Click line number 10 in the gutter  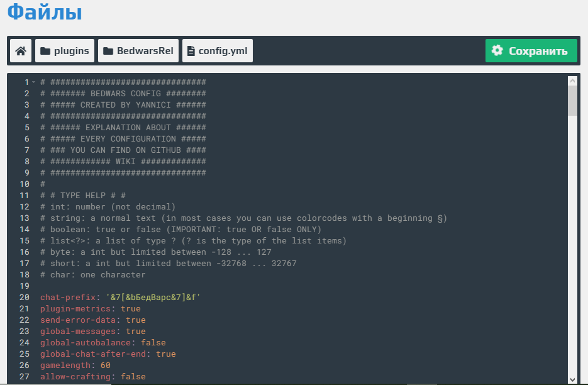point(25,184)
